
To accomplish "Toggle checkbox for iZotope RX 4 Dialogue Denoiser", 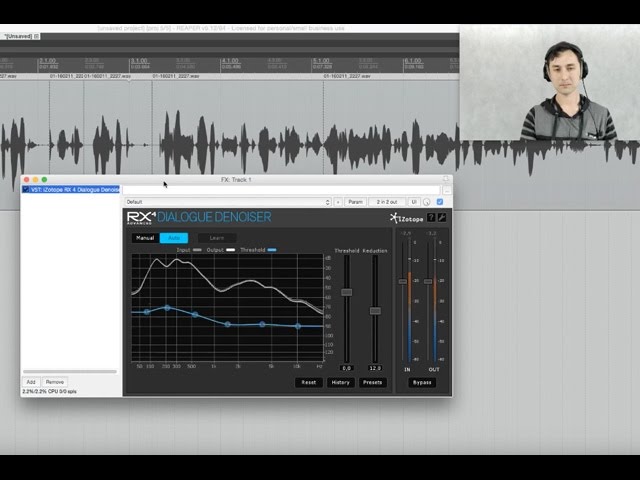I will 26,190.
